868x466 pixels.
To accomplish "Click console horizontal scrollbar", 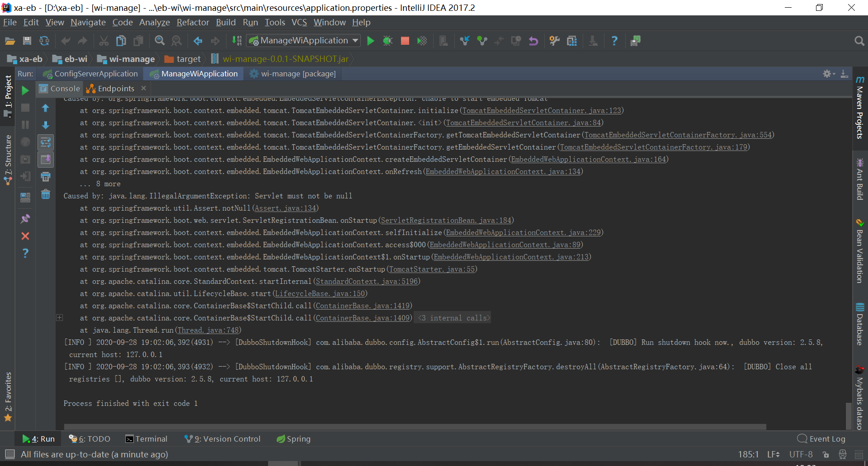I will click(x=415, y=427).
